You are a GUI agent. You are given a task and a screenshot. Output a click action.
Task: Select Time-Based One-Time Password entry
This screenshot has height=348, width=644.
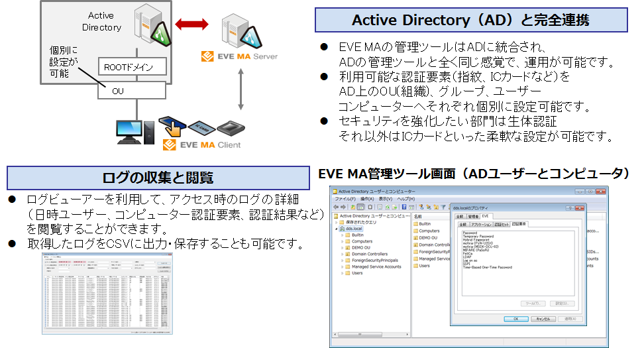(487, 267)
